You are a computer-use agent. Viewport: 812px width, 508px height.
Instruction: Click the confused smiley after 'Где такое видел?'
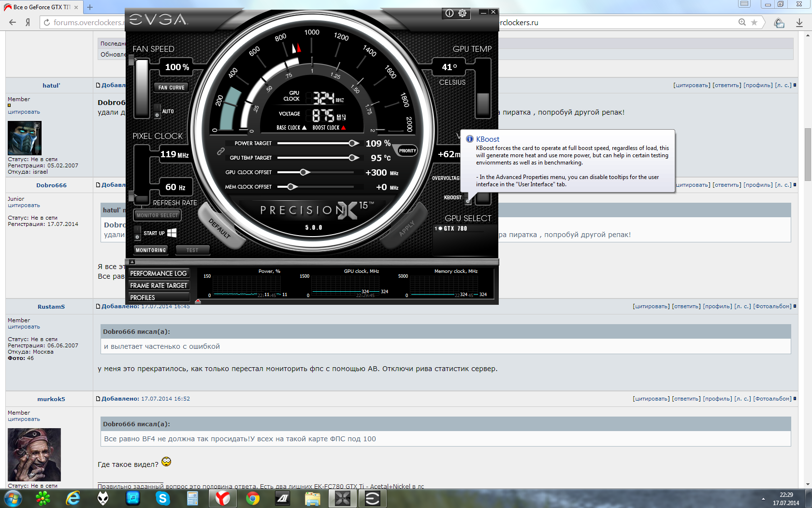[166, 462]
